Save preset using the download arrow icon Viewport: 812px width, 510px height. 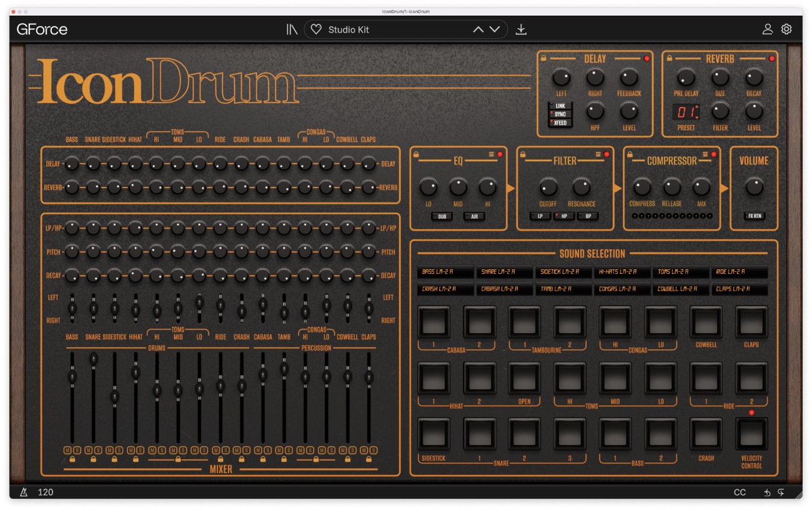[x=521, y=29]
